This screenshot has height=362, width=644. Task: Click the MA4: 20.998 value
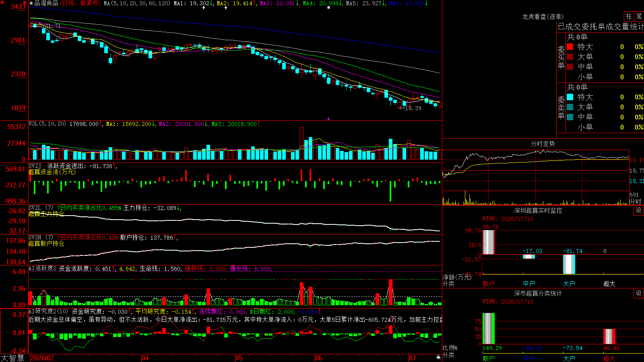[x=321, y=3]
